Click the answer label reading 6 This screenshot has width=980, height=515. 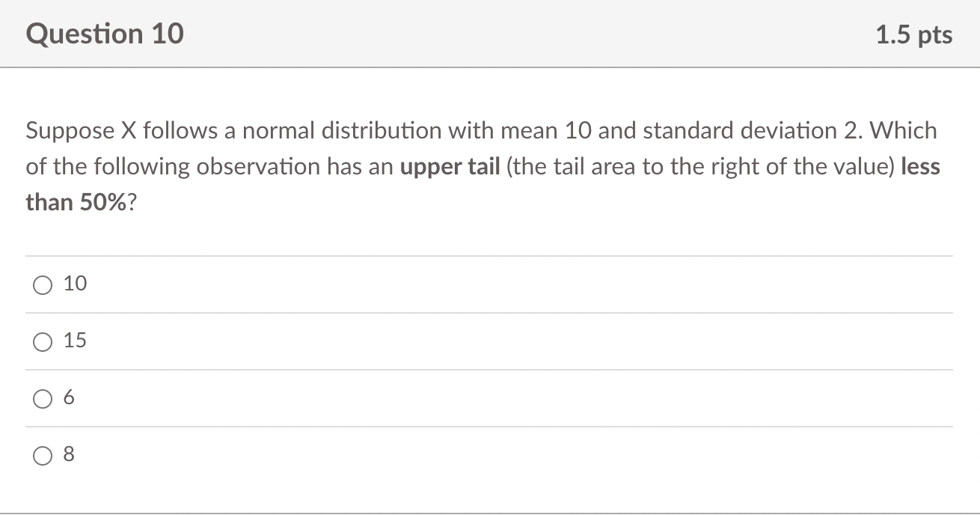pyautogui.click(x=69, y=397)
